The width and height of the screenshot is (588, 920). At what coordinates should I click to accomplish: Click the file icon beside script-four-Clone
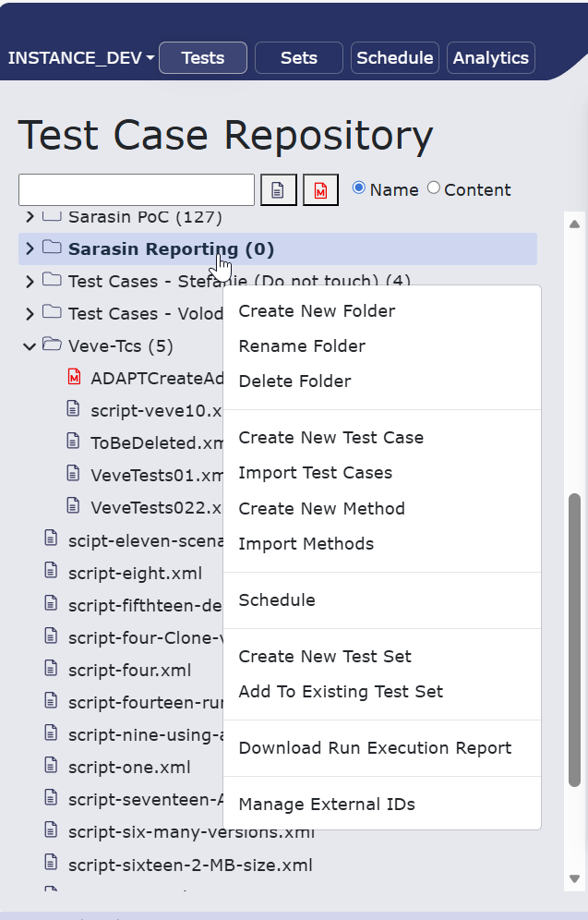point(52,636)
